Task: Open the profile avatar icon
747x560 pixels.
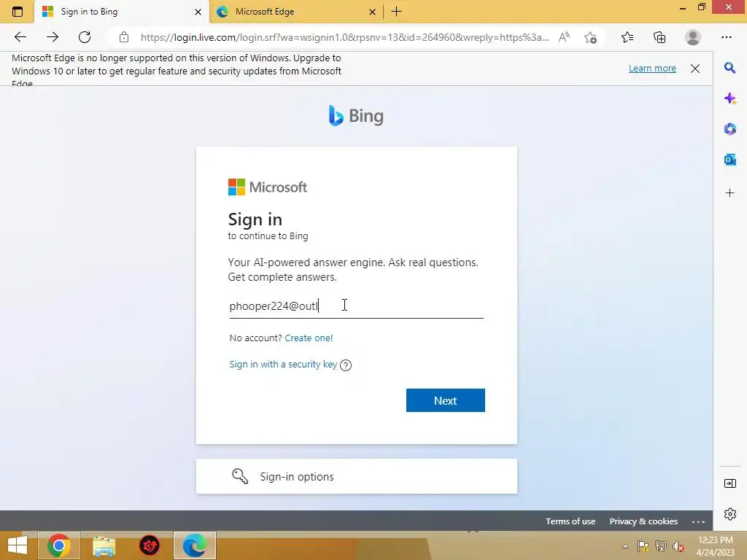Action: (693, 37)
